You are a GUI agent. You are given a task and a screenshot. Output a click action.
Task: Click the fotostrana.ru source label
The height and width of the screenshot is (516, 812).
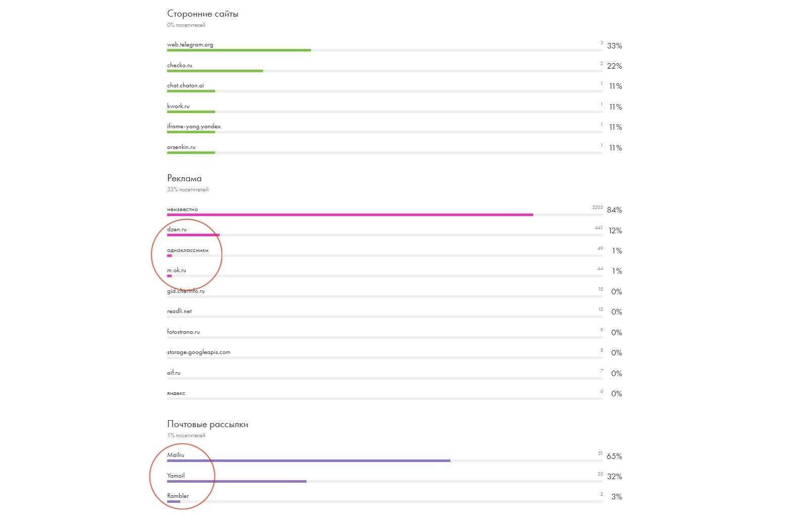click(183, 332)
